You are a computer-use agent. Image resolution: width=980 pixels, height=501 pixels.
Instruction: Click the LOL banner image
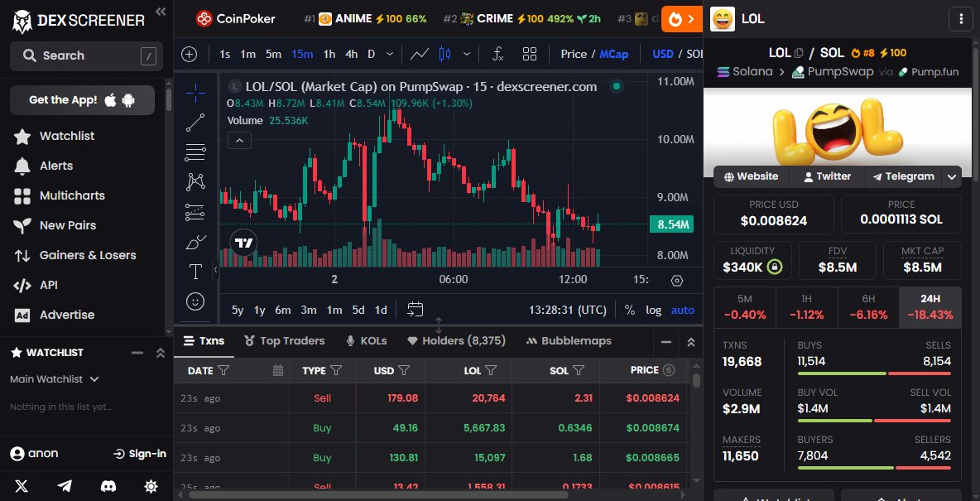(x=838, y=132)
